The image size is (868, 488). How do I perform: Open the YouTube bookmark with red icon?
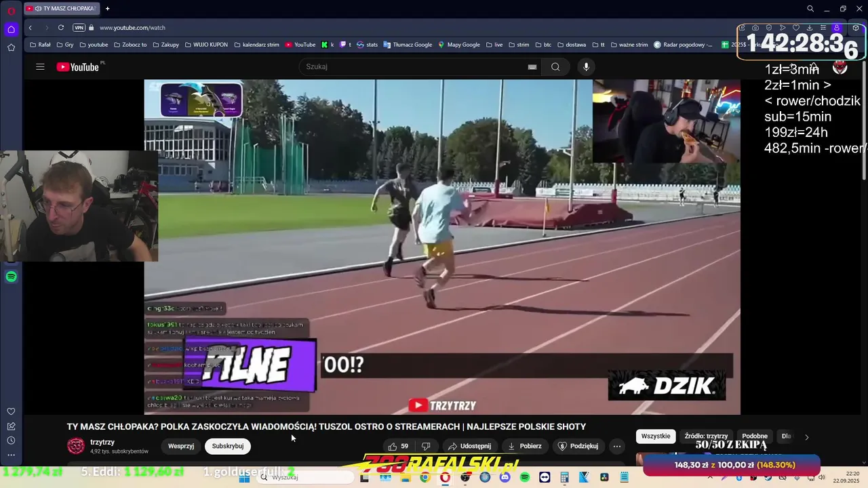click(x=300, y=45)
